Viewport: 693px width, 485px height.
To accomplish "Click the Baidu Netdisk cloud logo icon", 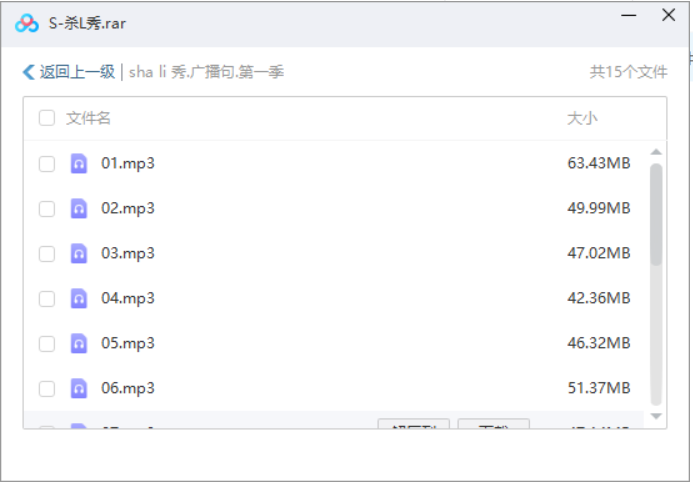I will point(27,23).
